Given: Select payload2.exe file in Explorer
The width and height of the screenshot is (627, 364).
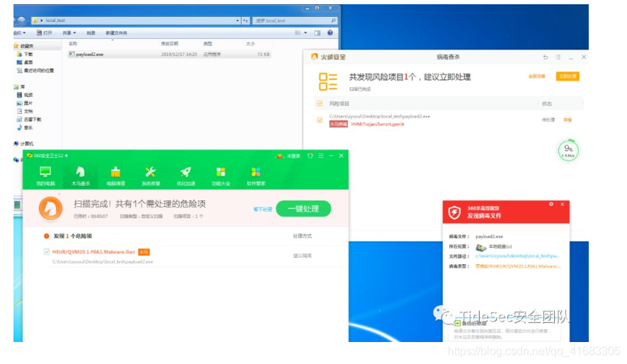Looking at the screenshot, I should coord(169,54).
